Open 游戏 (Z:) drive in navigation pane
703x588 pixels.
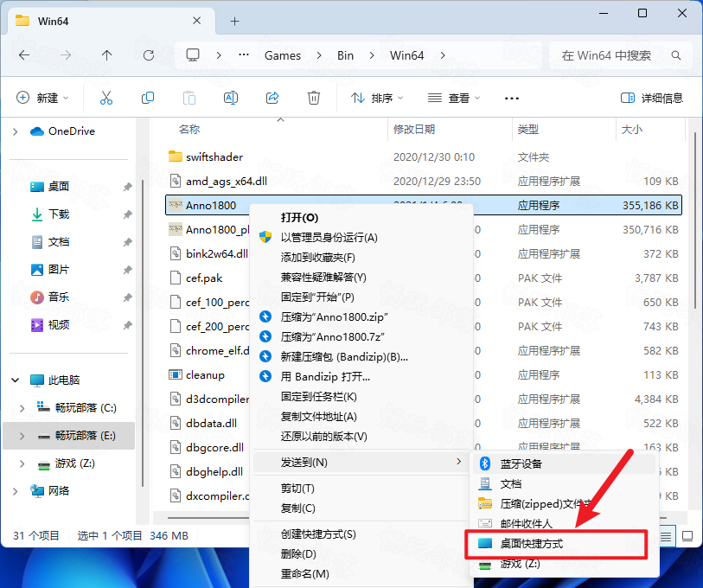tap(75, 463)
